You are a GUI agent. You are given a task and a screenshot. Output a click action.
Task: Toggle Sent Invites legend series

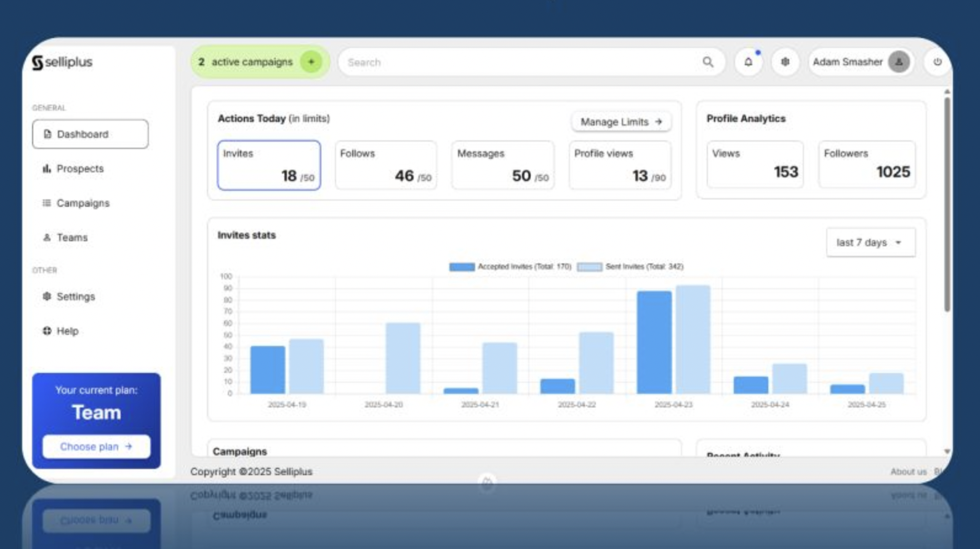point(589,267)
